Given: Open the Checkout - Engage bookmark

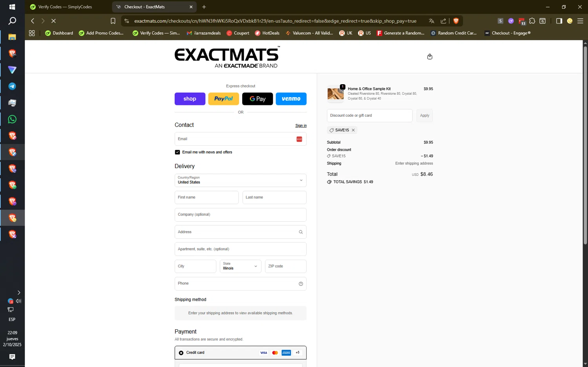Looking at the screenshot, I should coord(508,33).
